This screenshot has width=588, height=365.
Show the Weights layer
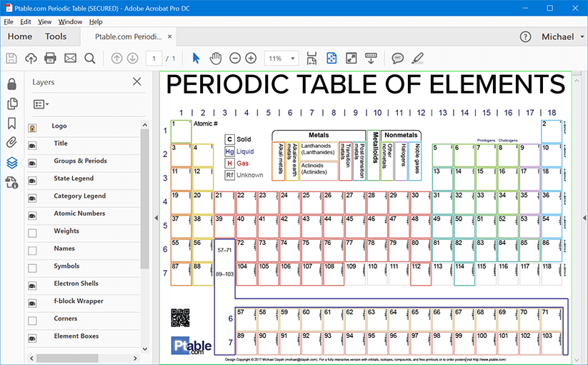(x=32, y=232)
